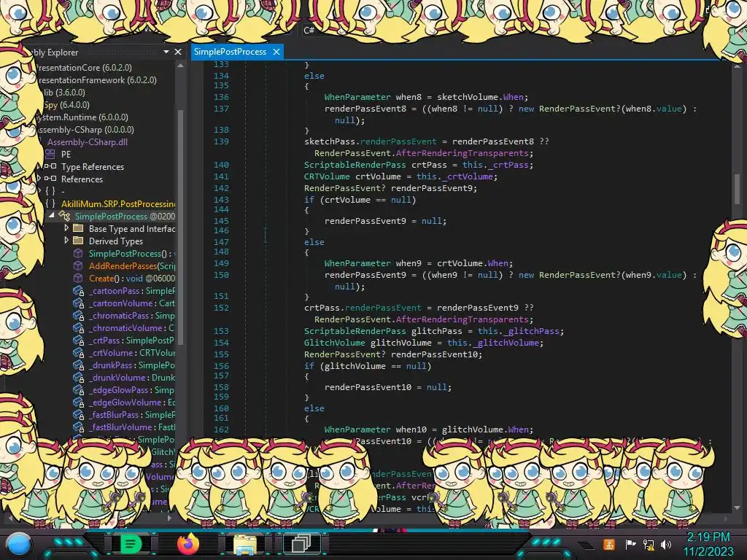Expand the Derived Types folder
This screenshot has height=560, width=747.
tap(66, 241)
